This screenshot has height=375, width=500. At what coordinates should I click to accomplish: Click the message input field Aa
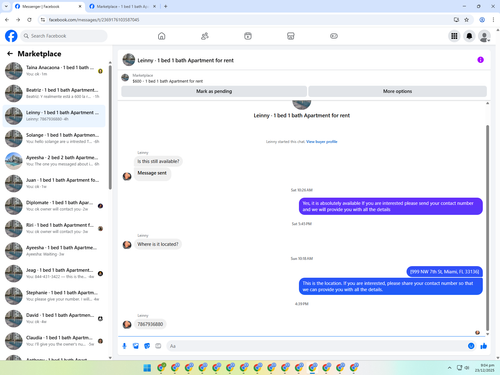pos(317,346)
